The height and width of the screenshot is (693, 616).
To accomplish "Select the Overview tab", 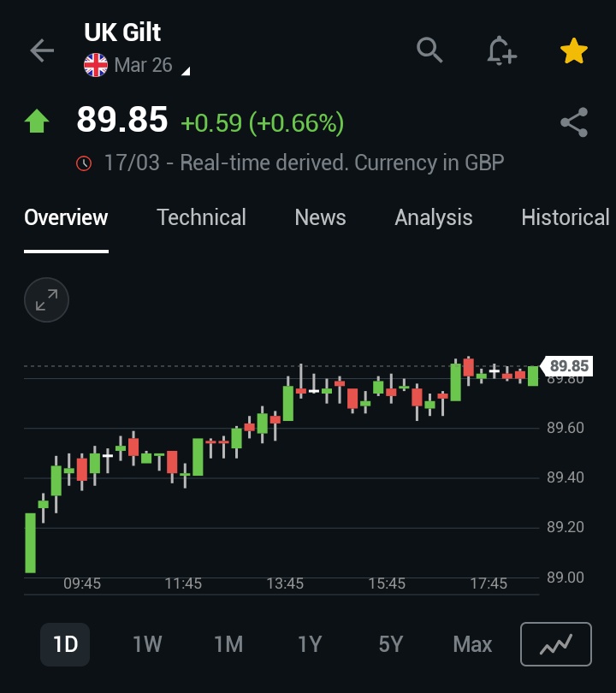I will coord(66,217).
